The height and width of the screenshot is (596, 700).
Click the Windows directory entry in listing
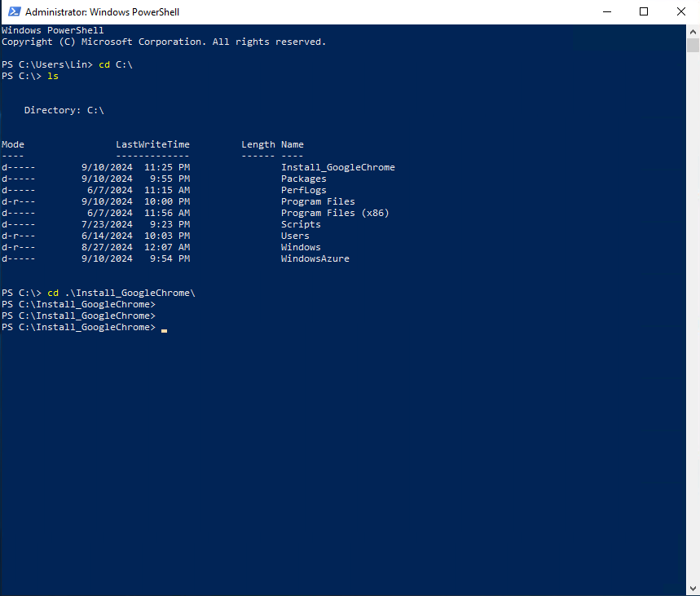tap(300, 246)
